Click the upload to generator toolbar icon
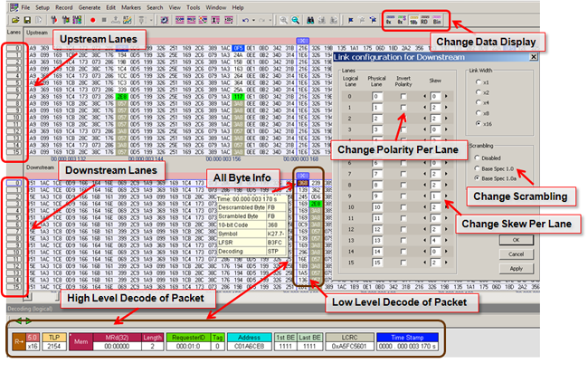This screenshot has height=373, width=588. pyautogui.click(x=116, y=20)
